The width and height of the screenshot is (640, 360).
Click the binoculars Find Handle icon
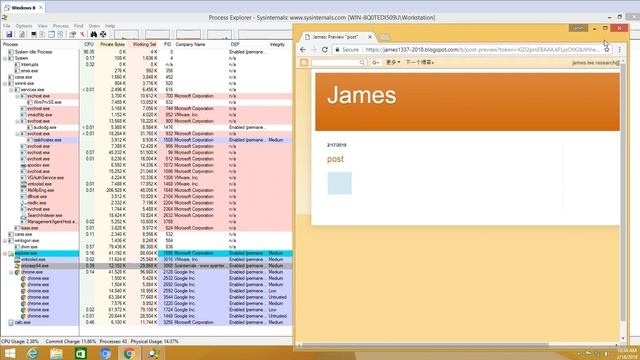click(94, 35)
